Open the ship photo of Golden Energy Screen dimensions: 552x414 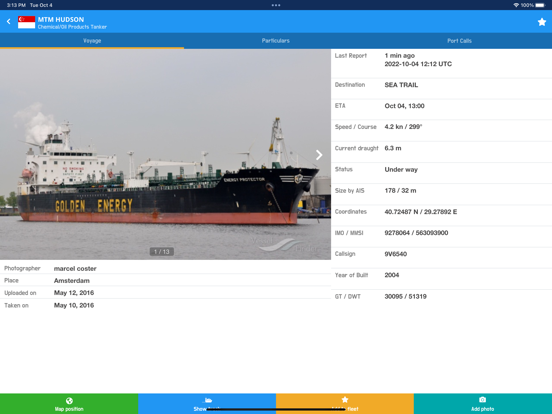pyautogui.click(x=165, y=154)
